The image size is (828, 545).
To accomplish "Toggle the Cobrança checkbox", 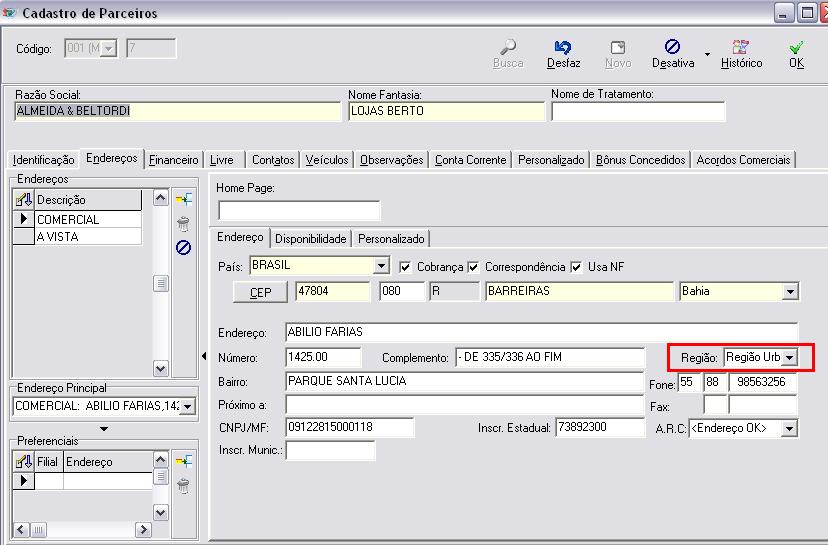I will [x=405, y=267].
